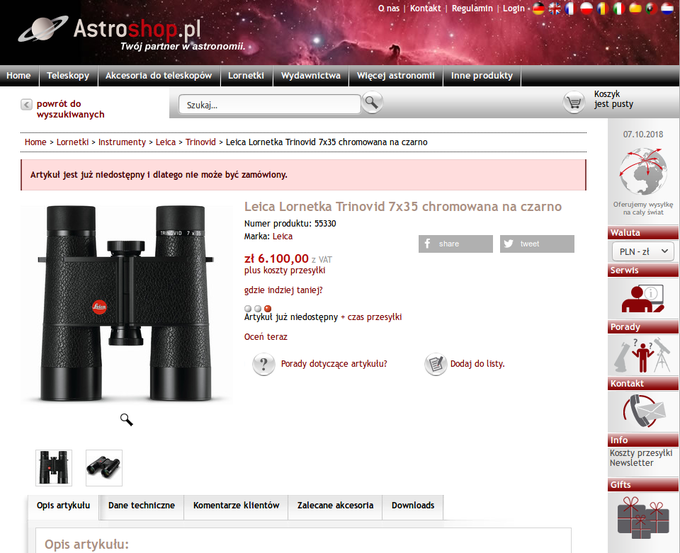Switch to Komentarze klientów tab
Image resolution: width=680 pixels, height=553 pixels.
236,506
